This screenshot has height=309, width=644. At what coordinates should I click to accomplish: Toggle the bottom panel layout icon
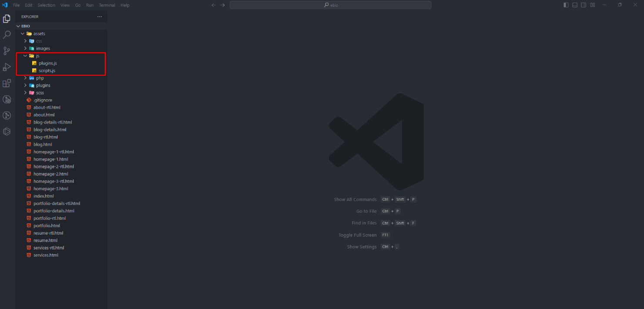575,5
